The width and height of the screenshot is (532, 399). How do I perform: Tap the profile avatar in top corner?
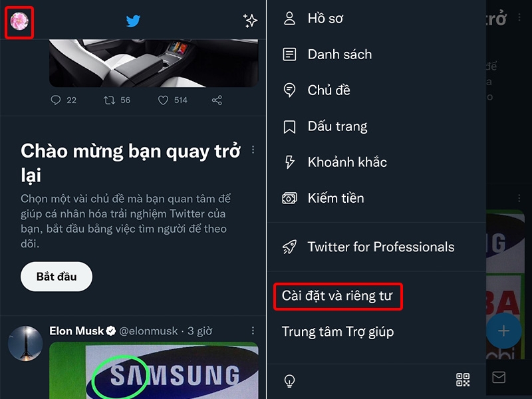20,21
